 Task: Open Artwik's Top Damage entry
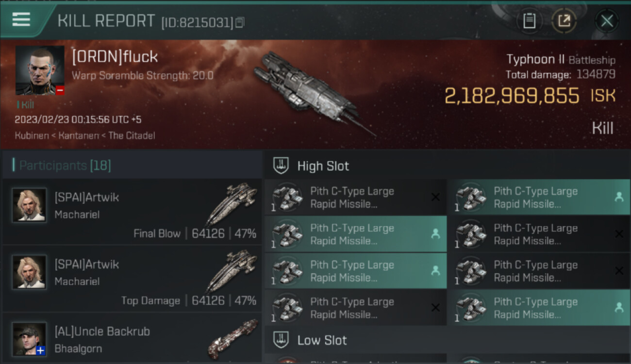click(x=132, y=279)
